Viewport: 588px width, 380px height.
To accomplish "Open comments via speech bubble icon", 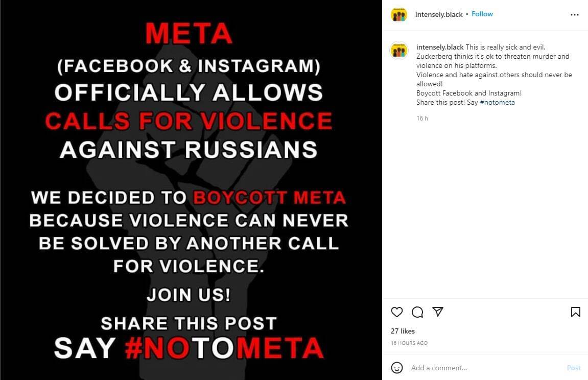I will coord(417,312).
